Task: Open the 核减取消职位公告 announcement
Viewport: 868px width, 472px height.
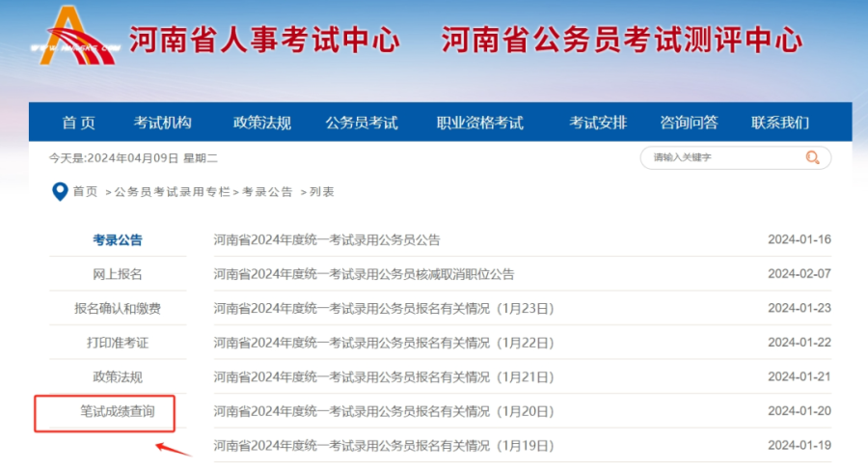Action: tap(364, 274)
